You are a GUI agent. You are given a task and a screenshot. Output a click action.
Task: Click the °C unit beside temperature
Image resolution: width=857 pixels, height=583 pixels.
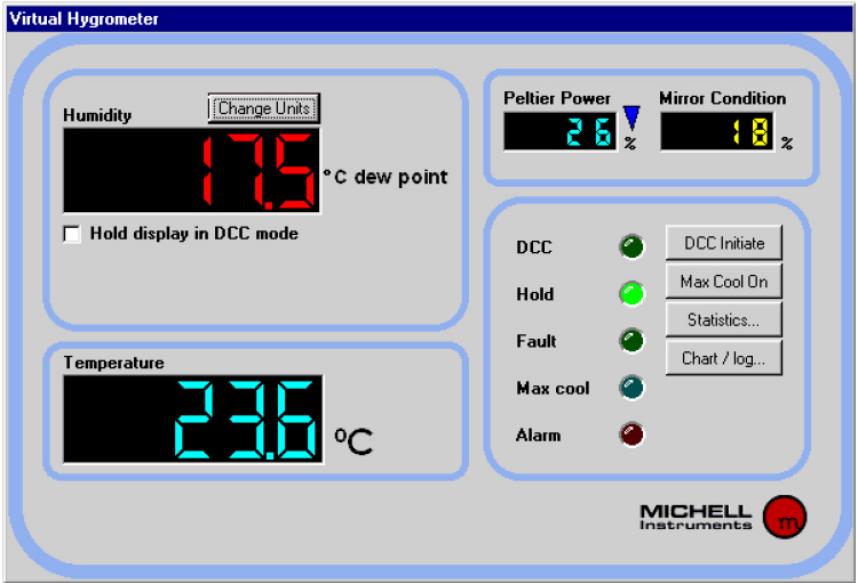[x=354, y=441]
